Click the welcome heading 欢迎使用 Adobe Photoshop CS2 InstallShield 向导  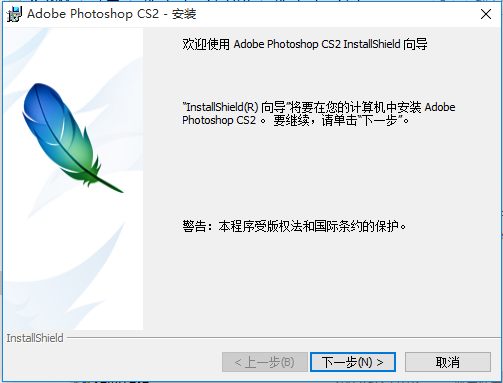305,44
